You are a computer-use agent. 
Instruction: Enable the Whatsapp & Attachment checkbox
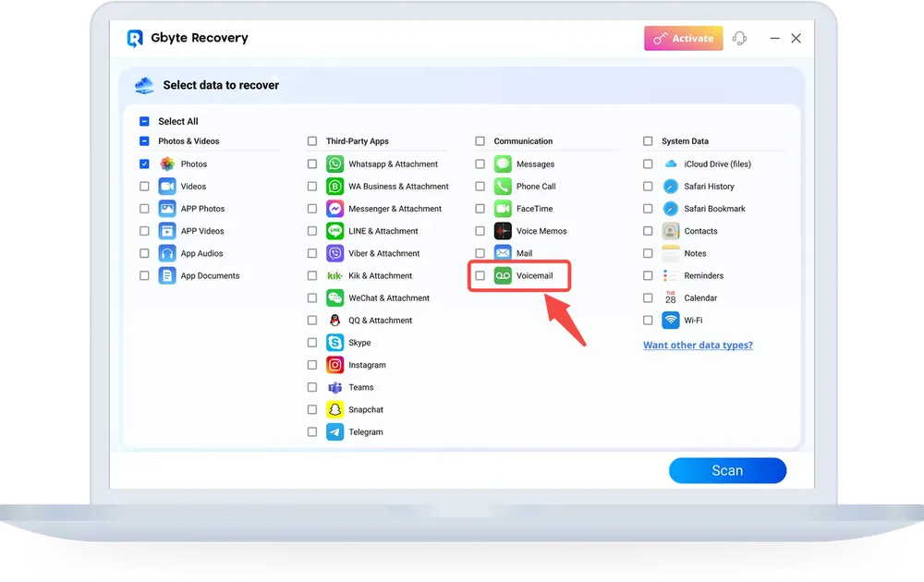pos(312,164)
